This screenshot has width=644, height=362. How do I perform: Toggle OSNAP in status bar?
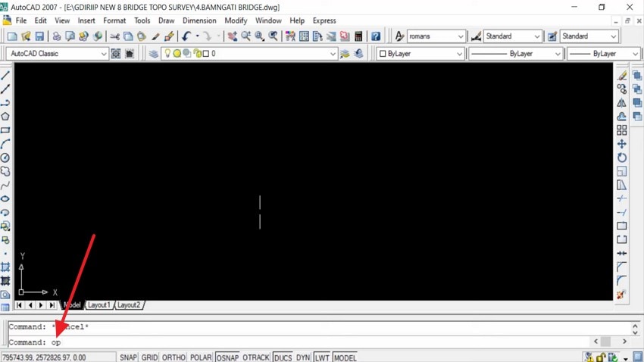point(227,357)
